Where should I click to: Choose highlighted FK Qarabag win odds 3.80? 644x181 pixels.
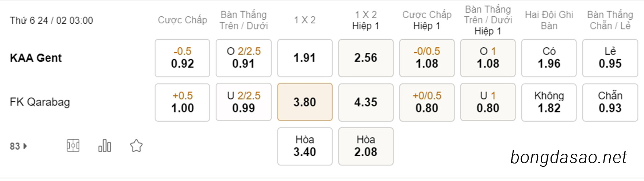click(x=305, y=102)
